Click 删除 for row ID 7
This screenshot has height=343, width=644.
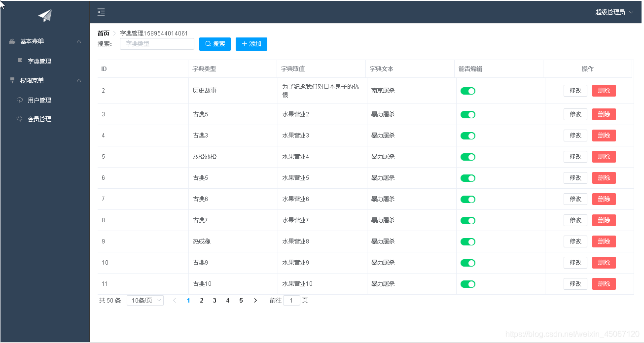pyautogui.click(x=604, y=199)
